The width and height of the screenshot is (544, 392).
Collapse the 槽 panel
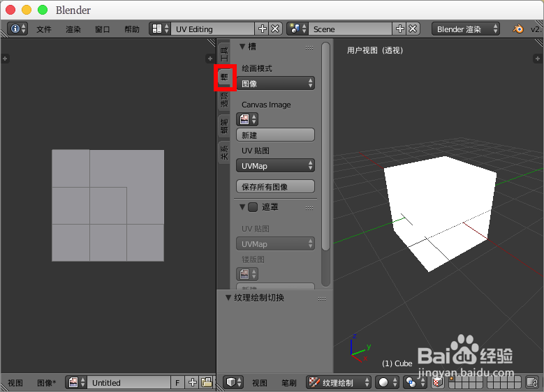(x=242, y=47)
